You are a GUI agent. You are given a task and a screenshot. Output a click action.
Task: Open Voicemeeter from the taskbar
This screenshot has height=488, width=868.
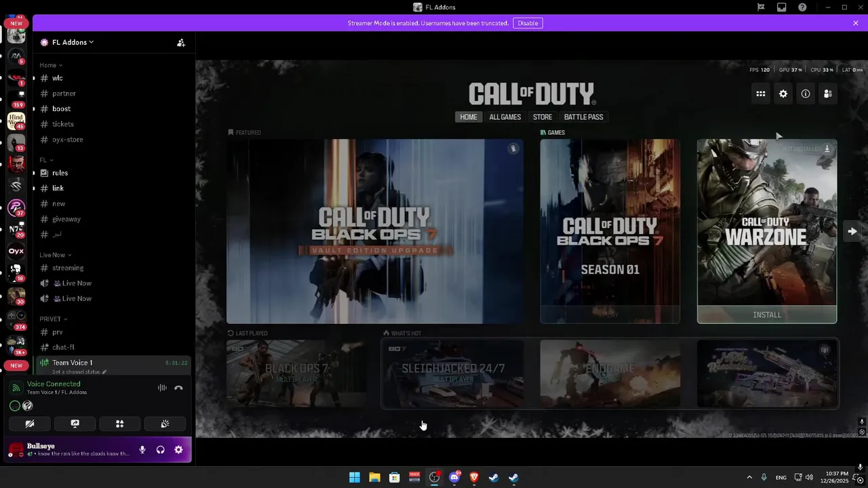coord(414,477)
